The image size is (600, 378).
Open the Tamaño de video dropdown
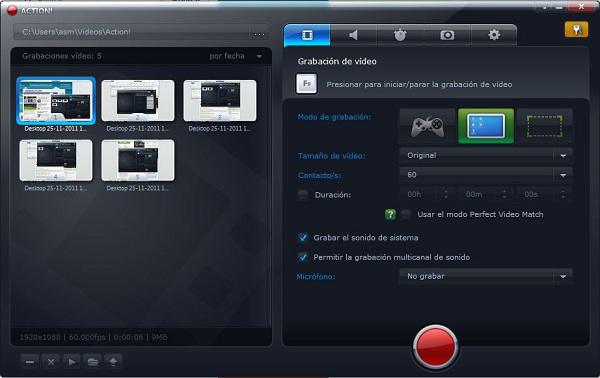(486, 155)
